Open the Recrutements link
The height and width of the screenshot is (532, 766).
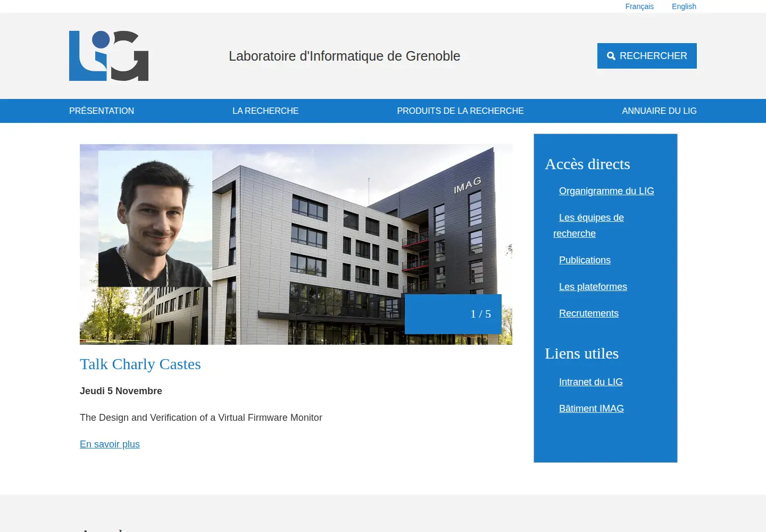pos(589,313)
